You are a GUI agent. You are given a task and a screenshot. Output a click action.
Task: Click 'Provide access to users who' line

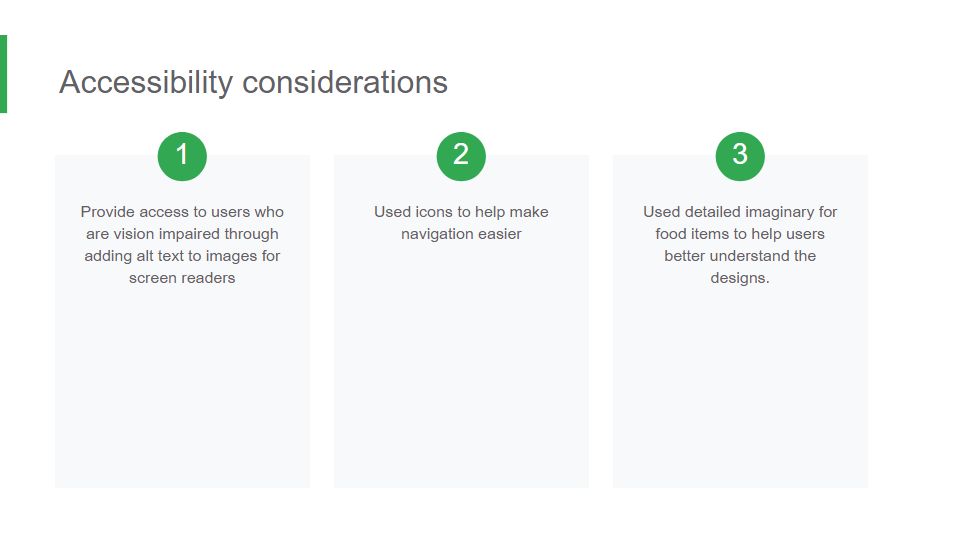click(182, 212)
